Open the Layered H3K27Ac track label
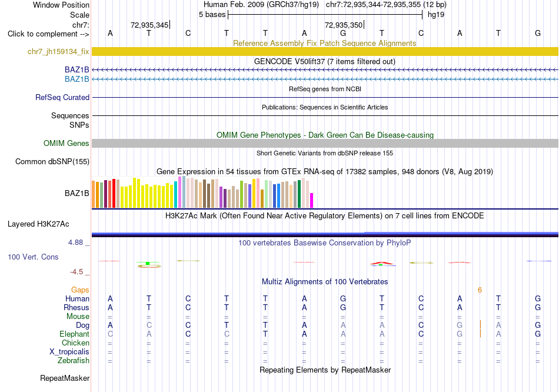Screen dimensions: 559x392 [38, 224]
